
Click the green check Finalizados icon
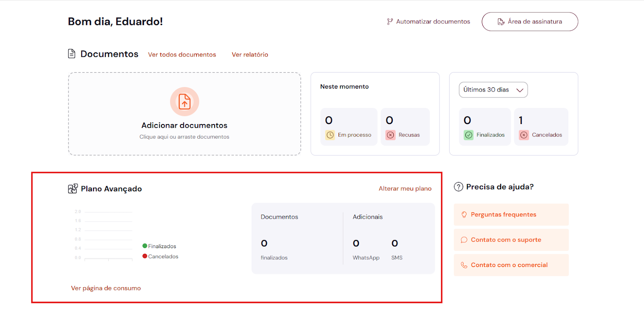coord(469,135)
